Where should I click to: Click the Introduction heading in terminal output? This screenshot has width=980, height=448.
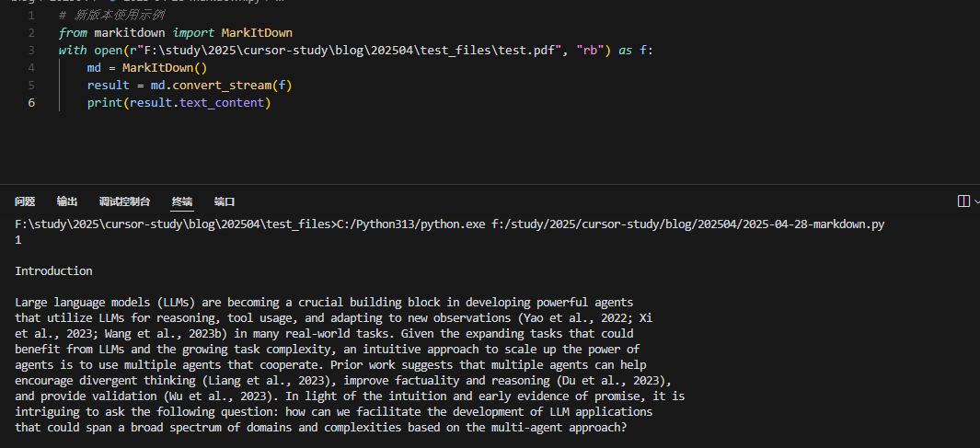(53, 271)
